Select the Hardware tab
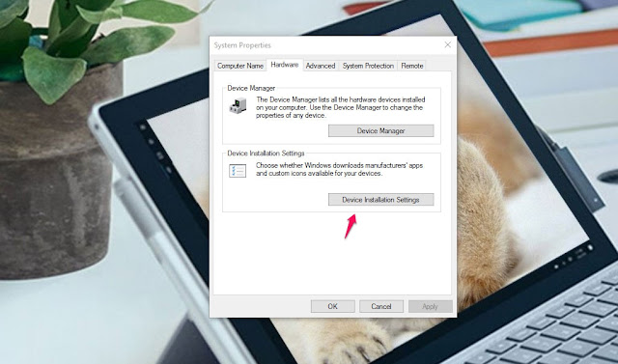This screenshot has width=618, height=364. [x=285, y=65]
